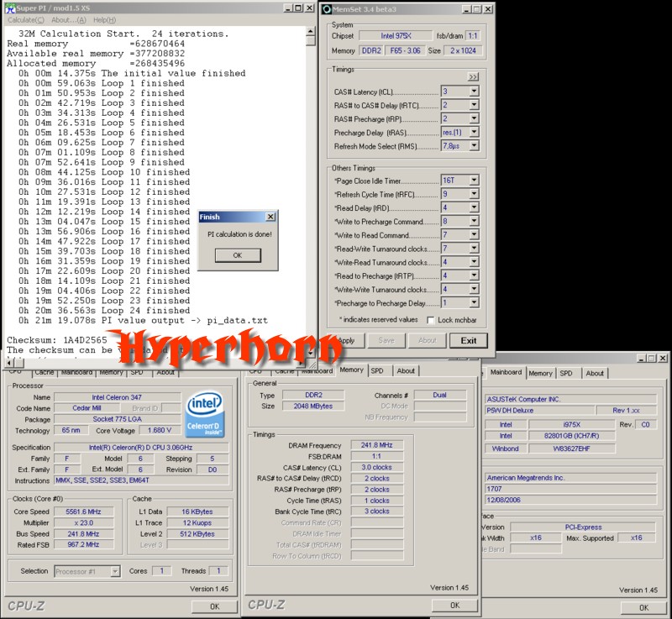672x619 pixels.
Task: Click the 2 x 1024 size field
Action: click(x=463, y=50)
